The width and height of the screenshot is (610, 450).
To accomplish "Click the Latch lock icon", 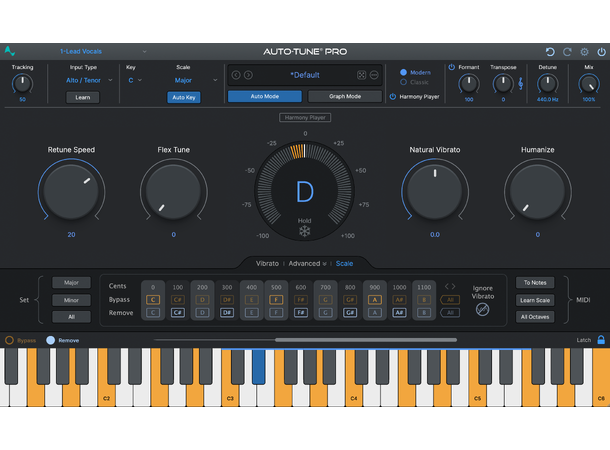I will coord(601,340).
